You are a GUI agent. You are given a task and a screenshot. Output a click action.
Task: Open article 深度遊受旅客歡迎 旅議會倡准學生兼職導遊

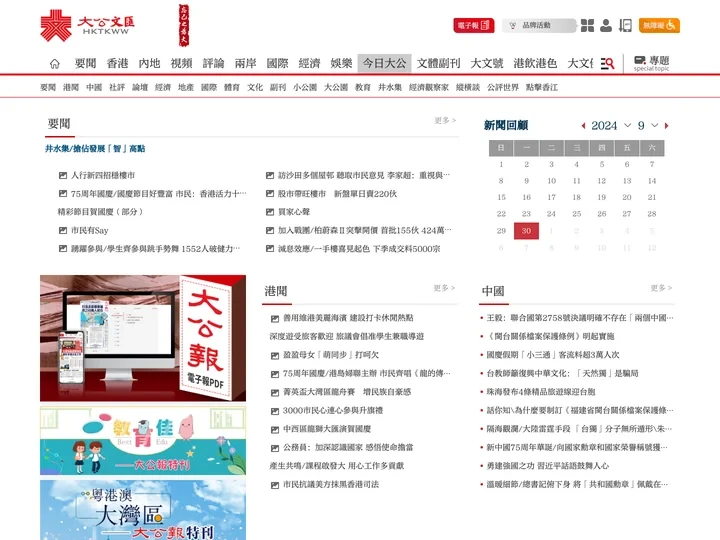pyautogui.click(x=347, y=337)
